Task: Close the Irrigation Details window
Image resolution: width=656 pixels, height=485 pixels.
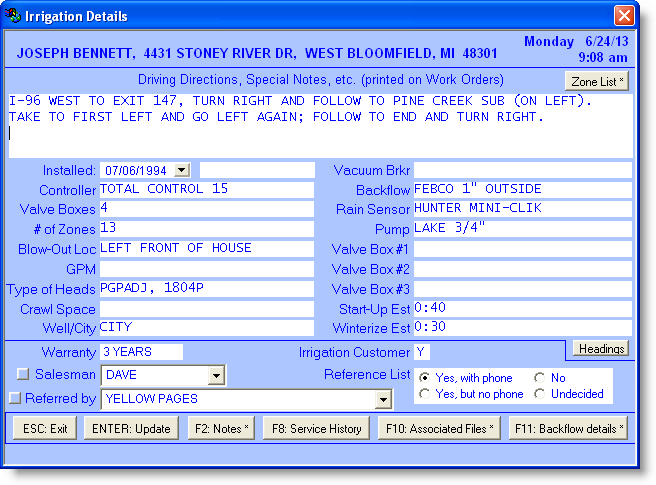Action: point(623,17)
